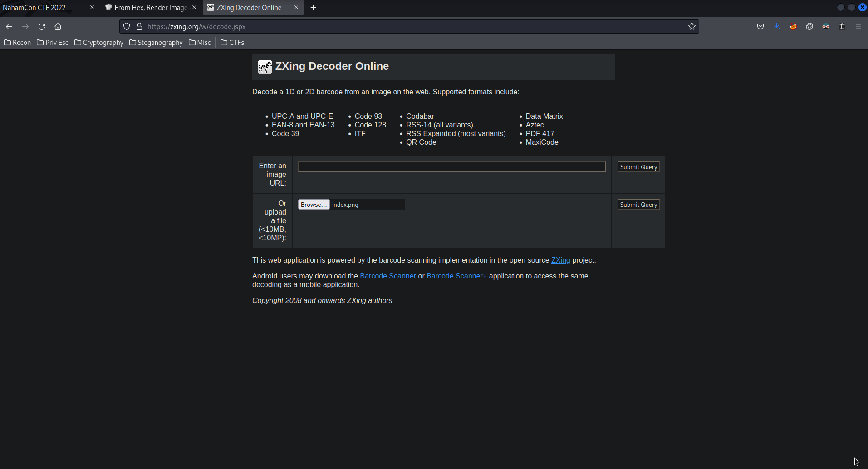Expand the Cryptography bookmarks folder

[98, 43]
